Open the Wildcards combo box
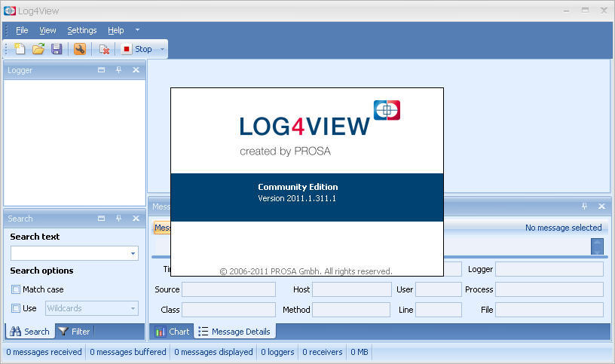Image resolution: width=615 pixels, height=364 pixels. pyautogui.click(x=92, y=308)
